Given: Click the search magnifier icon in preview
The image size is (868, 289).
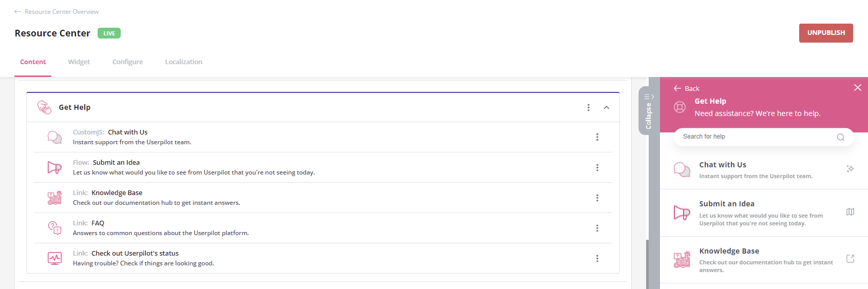Looking at the screenshot, I should pyautogui.click(x=840, y=137).
